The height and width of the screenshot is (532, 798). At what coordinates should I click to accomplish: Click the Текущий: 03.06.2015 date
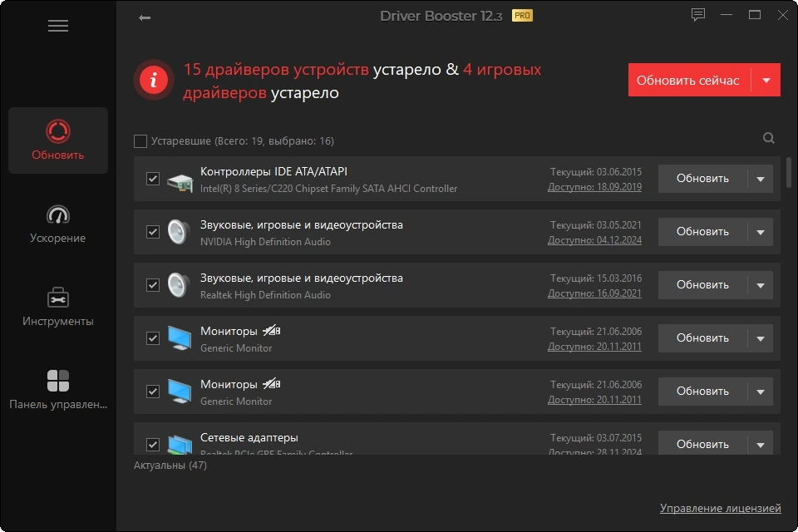point(596,172)
